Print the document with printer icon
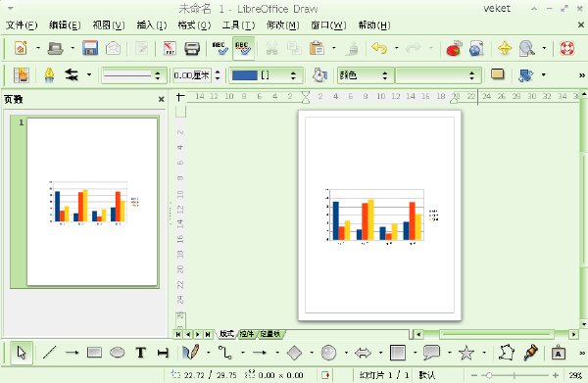Viewport: 588px width, 383px height. 192,48
